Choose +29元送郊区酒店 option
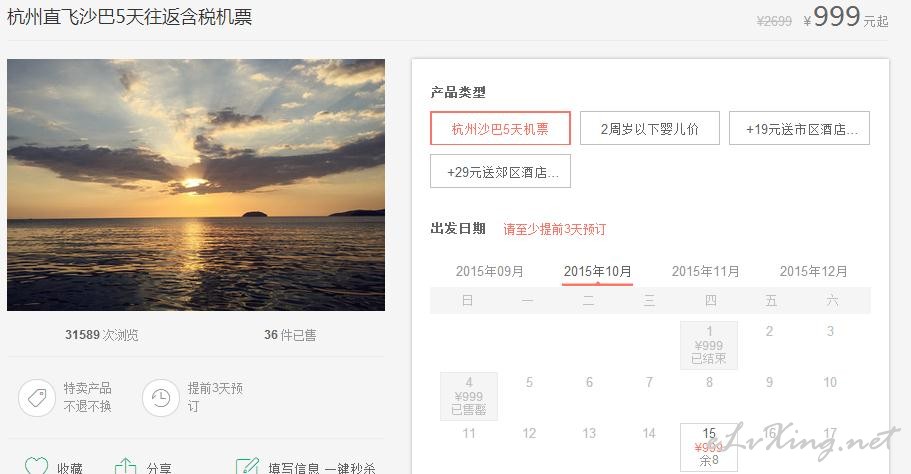Image resolution: width=911 pixels, height=474 pixels. tap(500, 171)
